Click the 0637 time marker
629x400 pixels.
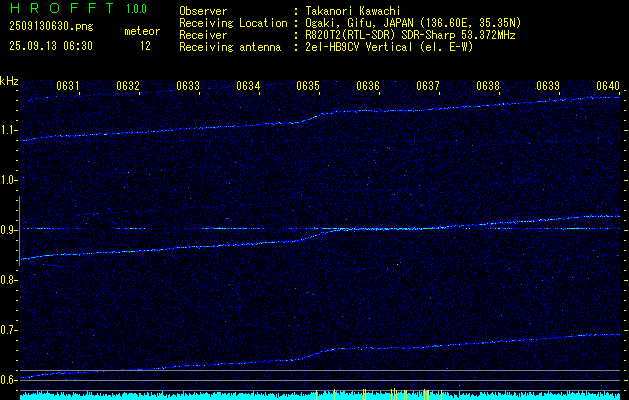(x=428, y=86)
